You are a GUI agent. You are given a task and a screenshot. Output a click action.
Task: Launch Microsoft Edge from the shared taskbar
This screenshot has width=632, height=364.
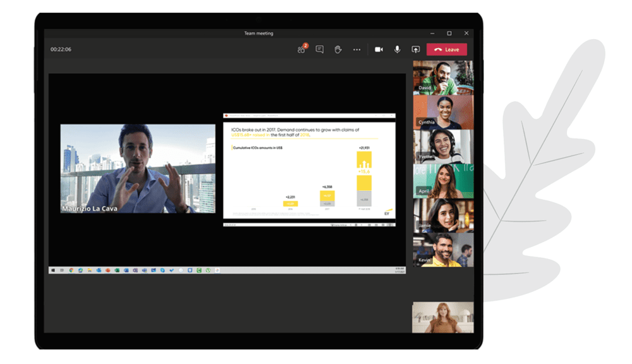[81, 269]
